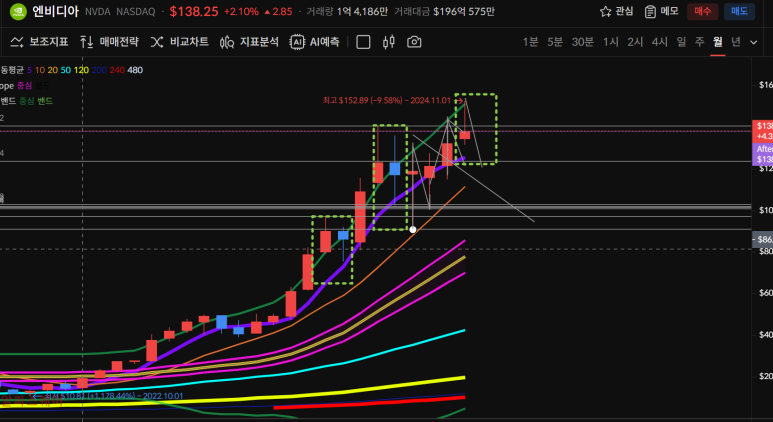This screenshot has width=773, height=422.
Task: Change candlestick chart type icon
Action: point(388,42)
